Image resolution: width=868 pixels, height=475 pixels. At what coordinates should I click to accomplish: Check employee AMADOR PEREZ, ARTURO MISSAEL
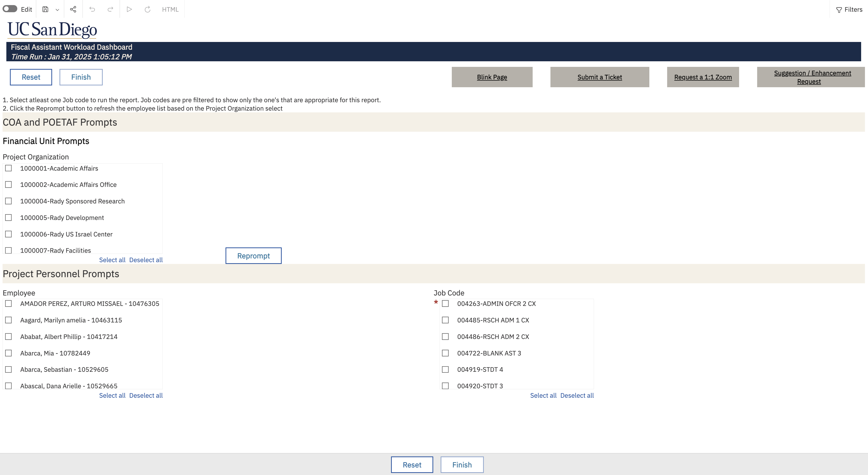pos(8,304)
